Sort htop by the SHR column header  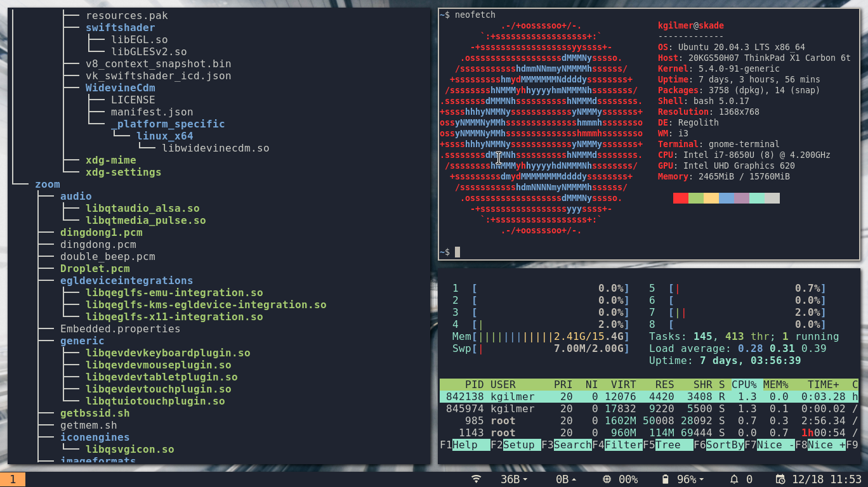click(702, 385)
